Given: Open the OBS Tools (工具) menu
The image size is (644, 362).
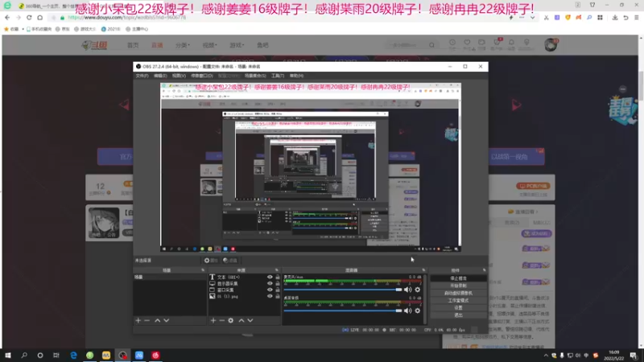Looking at the screenshot, I should [278, 76].
